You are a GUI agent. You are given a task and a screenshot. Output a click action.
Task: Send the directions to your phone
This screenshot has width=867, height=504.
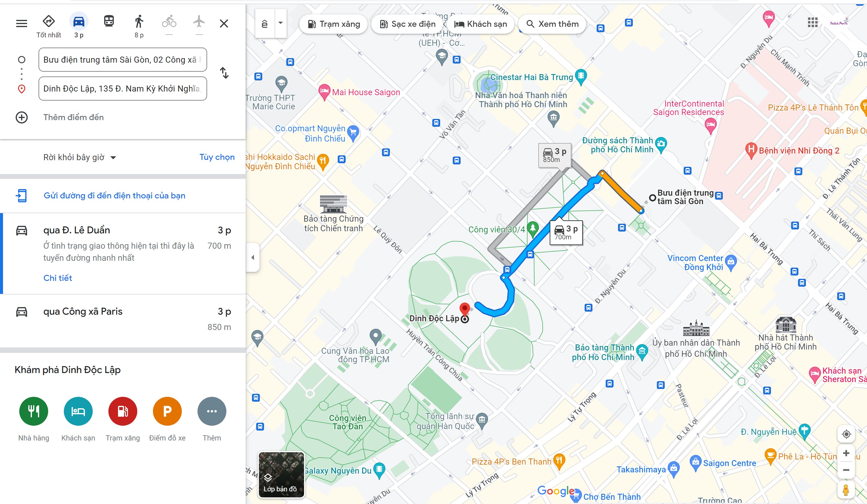[x=114, y=195]
